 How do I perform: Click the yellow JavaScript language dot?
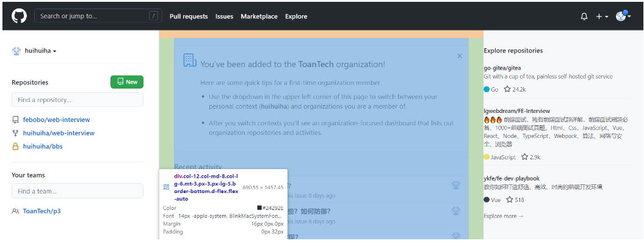[x=487, y=157]
